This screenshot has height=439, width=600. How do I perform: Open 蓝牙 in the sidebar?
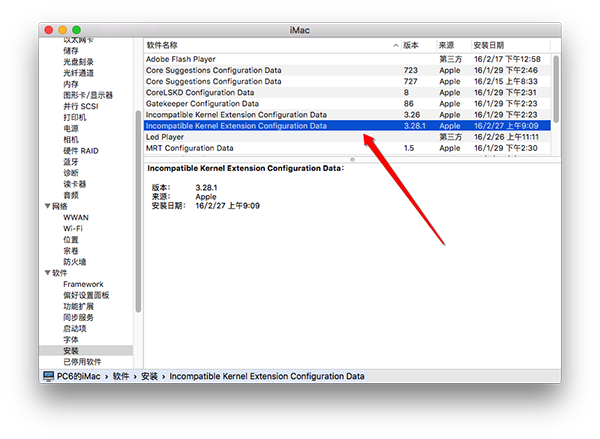click(x=71, y=162)
